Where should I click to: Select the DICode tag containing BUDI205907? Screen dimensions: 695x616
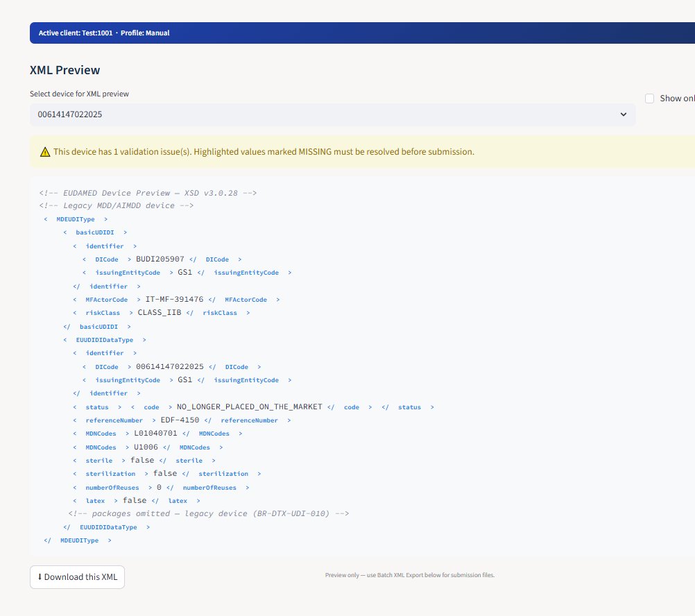(x=106, y=259)
